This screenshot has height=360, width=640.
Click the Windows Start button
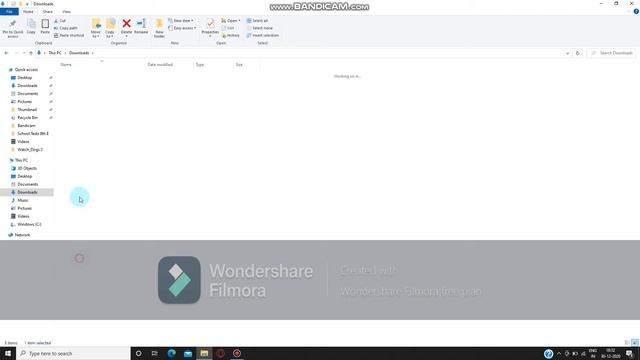coord(8,353)
